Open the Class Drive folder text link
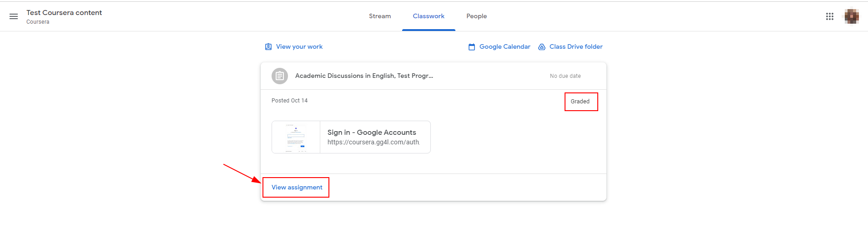This screenshot has height=250, width=868. pos(576,47)
